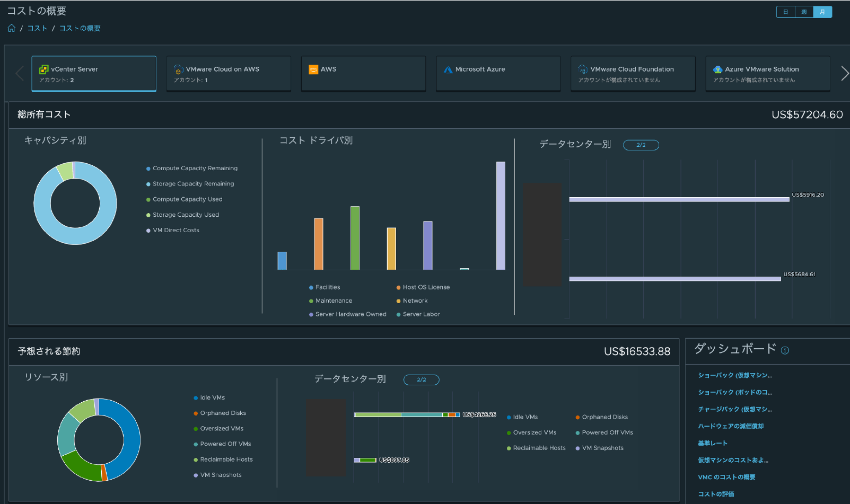Click the AWS logo icon
850x504 pixels.
click(313, 69)
